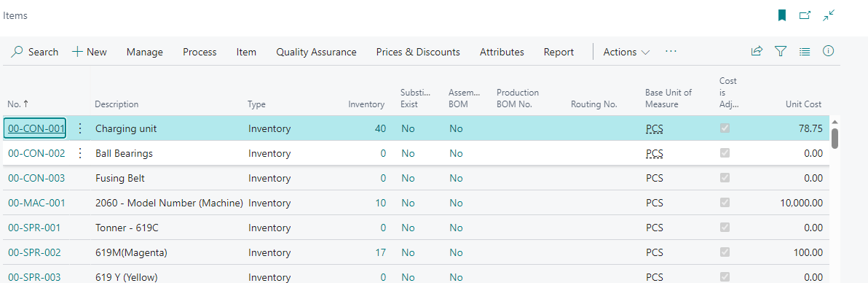Open item link 00-MAC-001
This screenshot has width=868, height=283.
pos(36,203)
